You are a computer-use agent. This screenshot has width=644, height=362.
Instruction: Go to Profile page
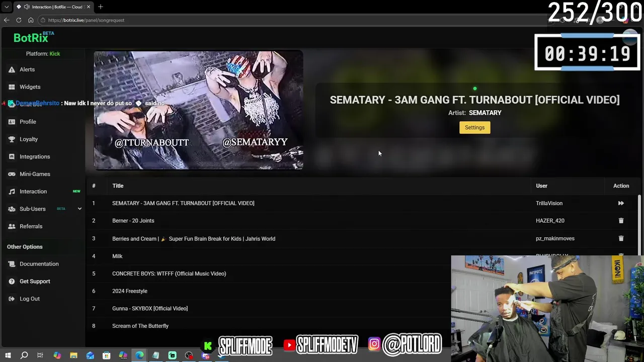click(28, 122)
